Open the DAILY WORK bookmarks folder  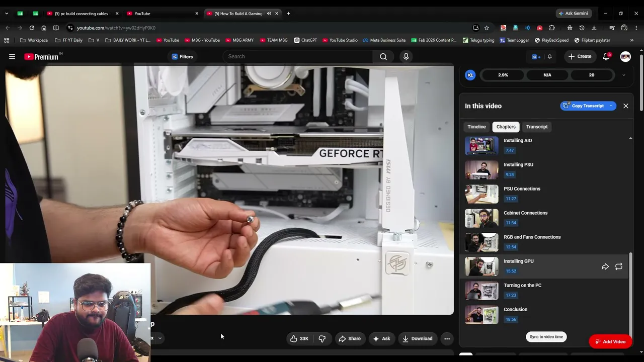coord(128,40)
